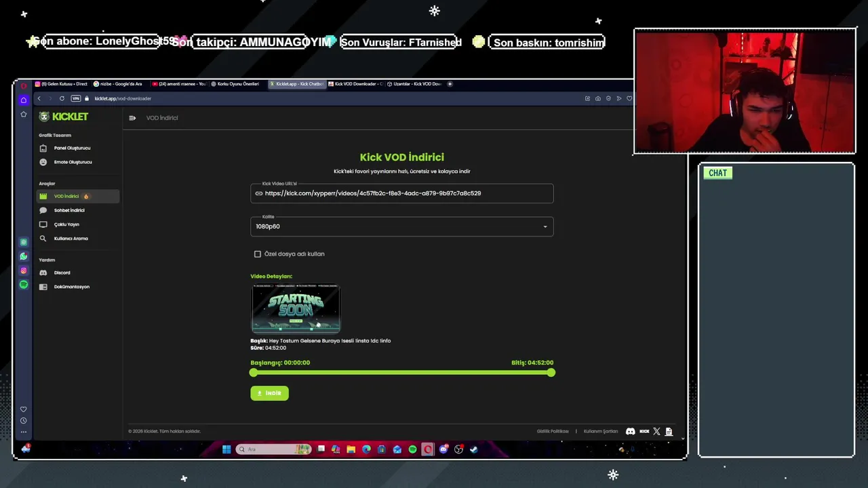Open Spotify from Opera sidebar

pos(23,285)
